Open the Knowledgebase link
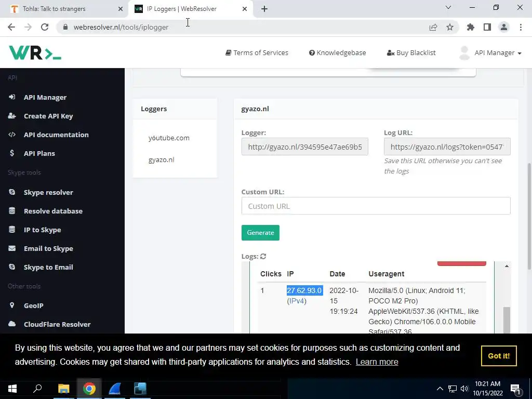532x399 pixels. click(337, 52)
